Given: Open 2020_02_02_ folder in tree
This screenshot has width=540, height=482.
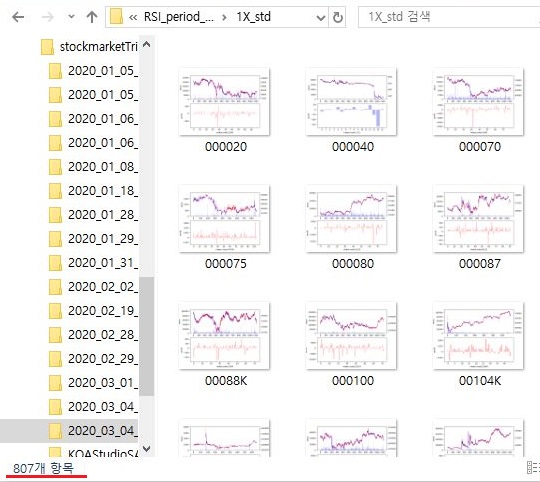Looking at the screenshot, I should 103,287.
